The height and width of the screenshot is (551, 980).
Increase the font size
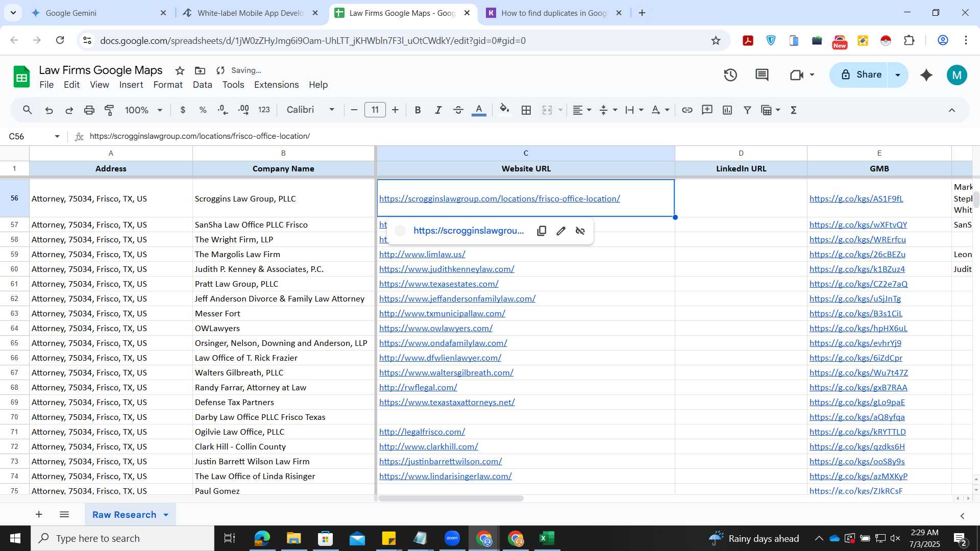(x=395, y=110)
